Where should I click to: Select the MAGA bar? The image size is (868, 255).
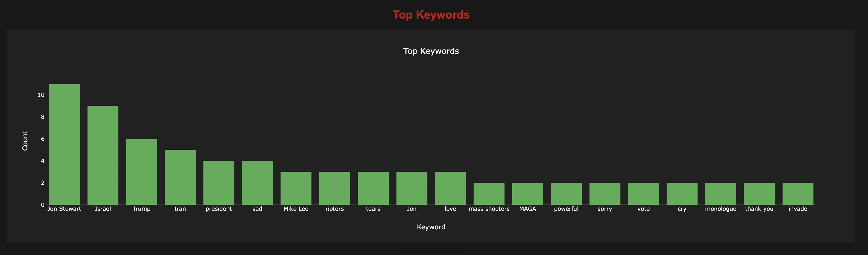click(528, 194)
